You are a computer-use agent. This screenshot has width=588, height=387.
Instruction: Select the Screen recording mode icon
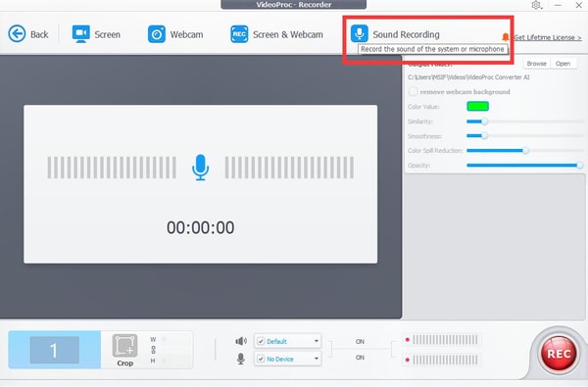coord(81,34)
